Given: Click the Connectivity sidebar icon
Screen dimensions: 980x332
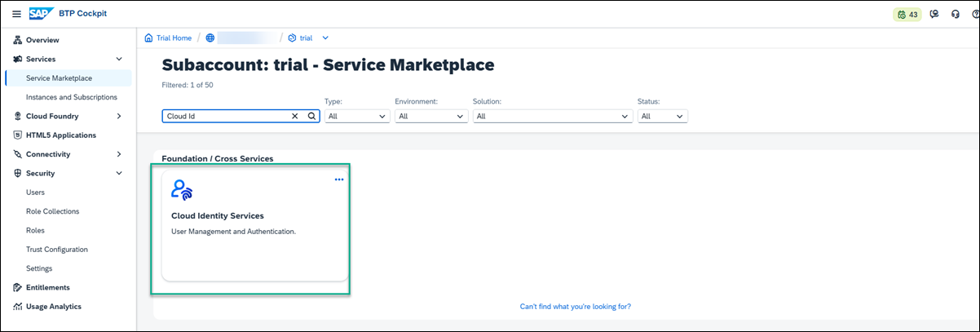Looking at the screenshot, I should tap(18, 154).
